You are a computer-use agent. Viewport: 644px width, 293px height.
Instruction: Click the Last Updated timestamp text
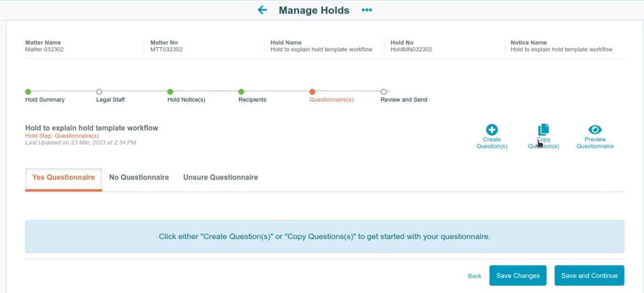(81, 143)
